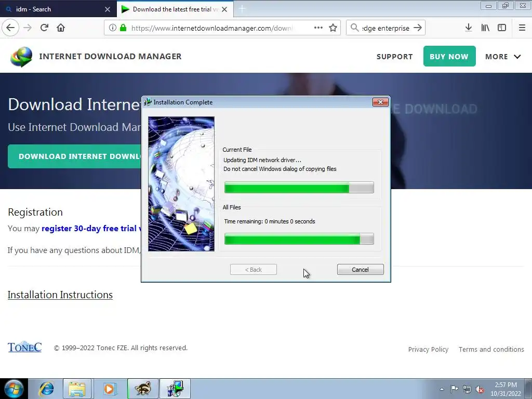The width and height of the screenshot is (532, 399).
Task: Open the network tray icon
Action: point(467,389)
